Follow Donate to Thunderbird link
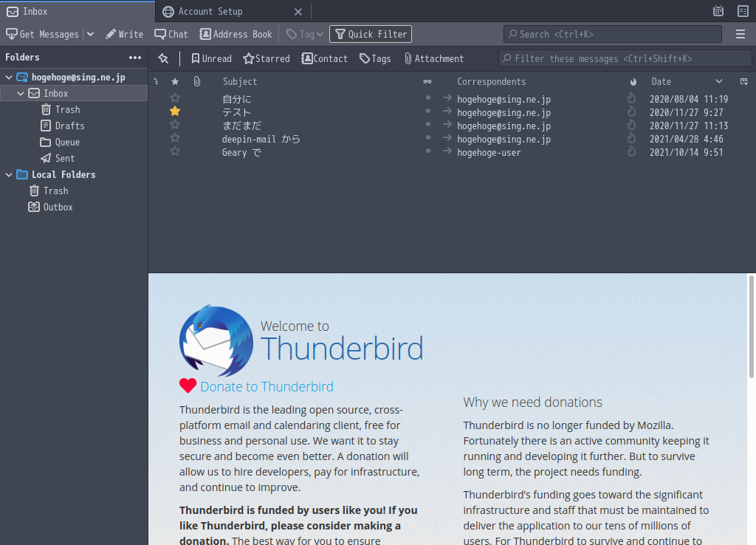Image resolution: width=756 pixels, height=545 pixels. [x=267, y=386]
